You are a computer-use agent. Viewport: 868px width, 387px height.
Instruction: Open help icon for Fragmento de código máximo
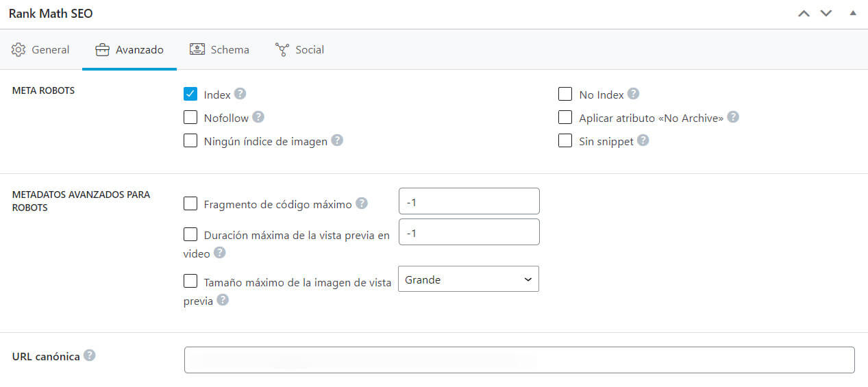click(362, 203)
